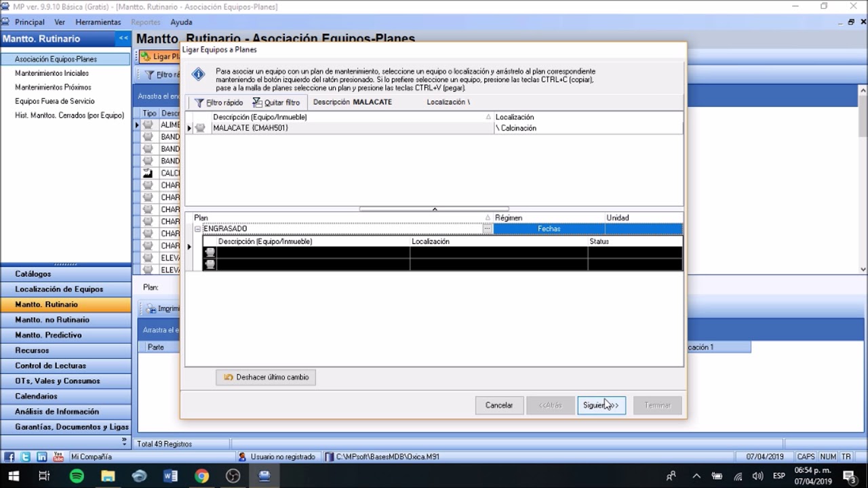The width and height of the screenshot is (868, 488).
Task: Click the info icon in the dialog header
Action: point(198,75)
